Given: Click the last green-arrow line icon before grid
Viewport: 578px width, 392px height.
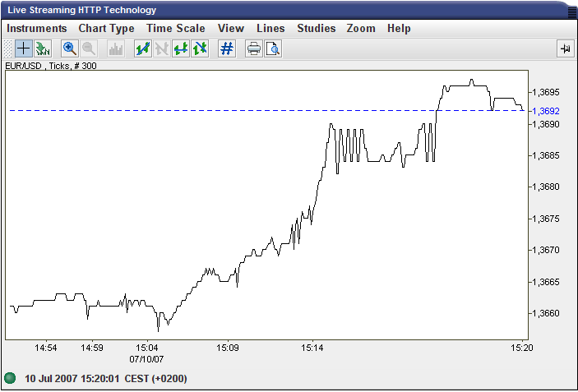Looking at the screenshot, I should 200,48.
